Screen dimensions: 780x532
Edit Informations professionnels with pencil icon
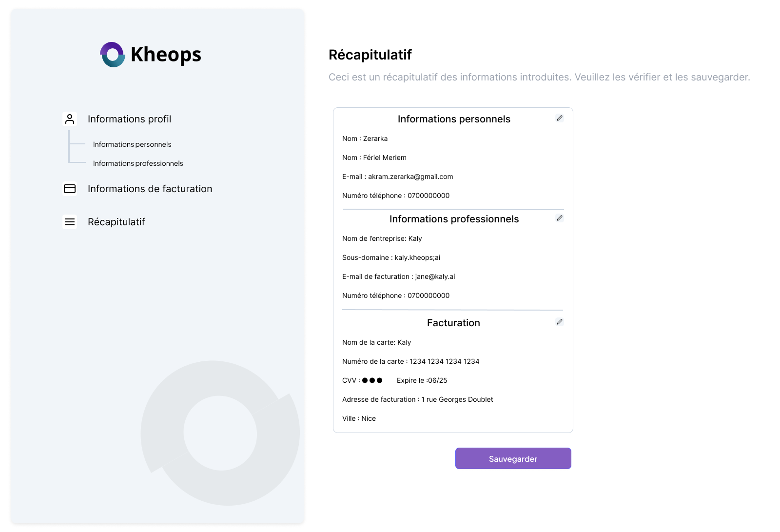(560, 218)
